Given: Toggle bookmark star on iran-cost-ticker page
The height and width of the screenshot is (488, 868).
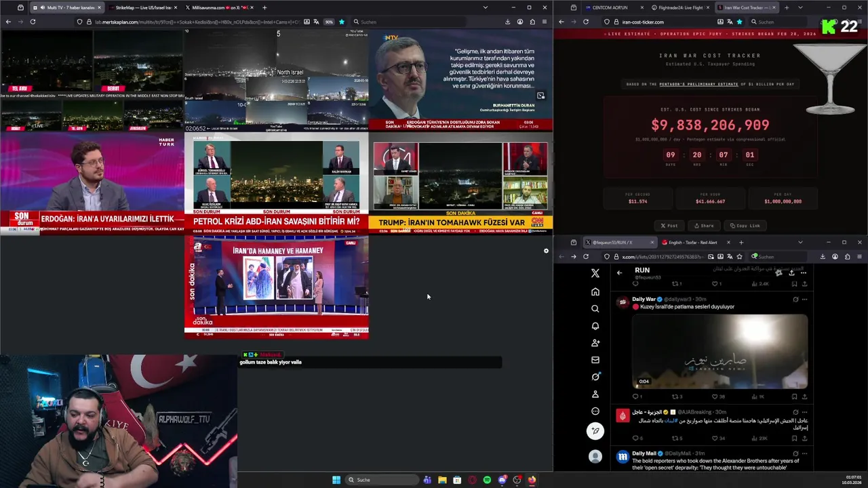Looking at the screenshot, I should tap(739, 22).
